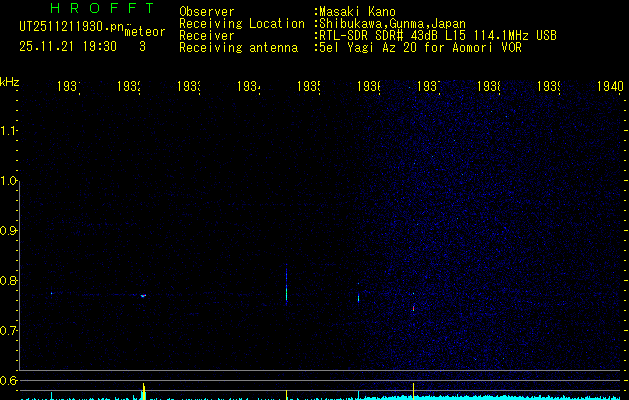The width and height of the screenshot is (629, 400).
Task: Click the 0.6 frequency axis label
Action: click(x=8, y=380)
